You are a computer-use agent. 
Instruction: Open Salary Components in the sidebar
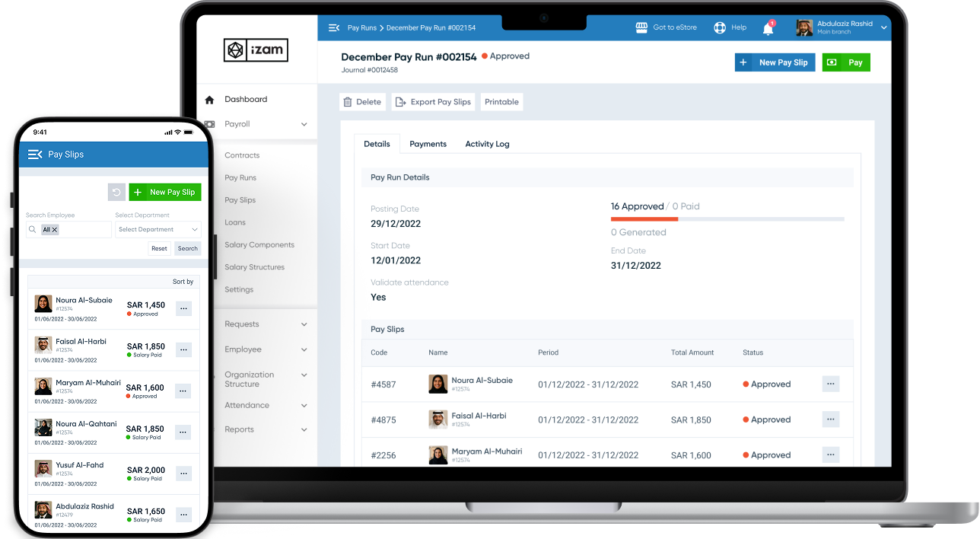click(259, 245)
